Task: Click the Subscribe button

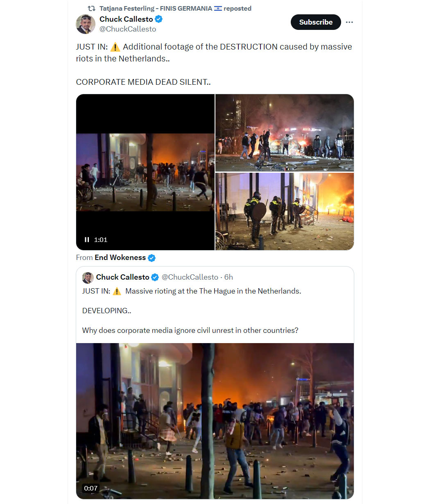Action: pos(316,22)
